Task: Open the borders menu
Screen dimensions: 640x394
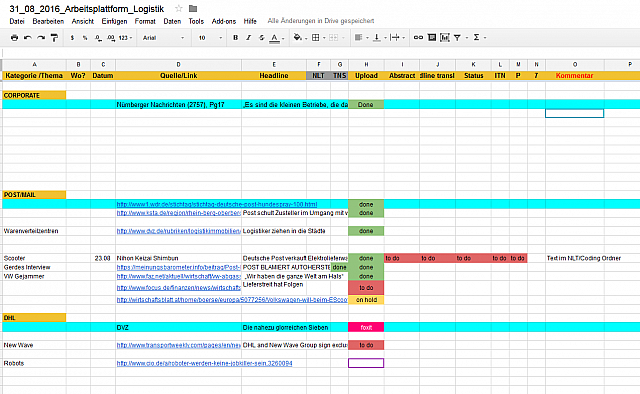Action: pyautogui.click(x=318, y=38)
